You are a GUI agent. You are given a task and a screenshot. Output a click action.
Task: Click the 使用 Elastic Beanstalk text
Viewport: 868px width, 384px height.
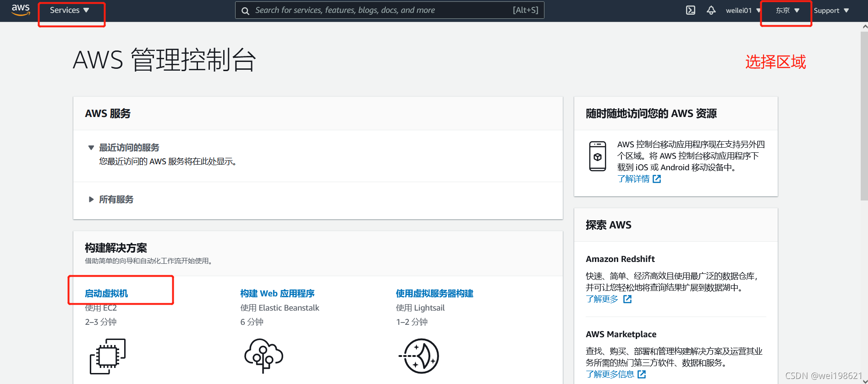click(280, 308)
